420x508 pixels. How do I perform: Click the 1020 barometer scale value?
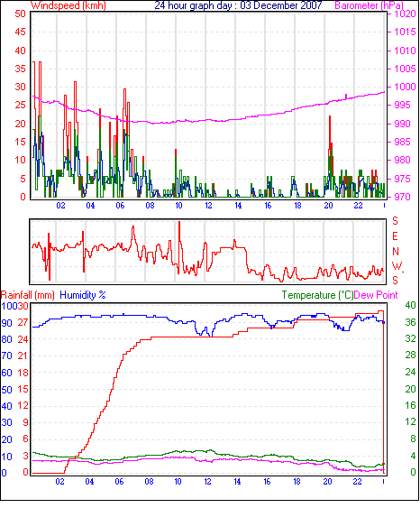click(x=405, y=14)
